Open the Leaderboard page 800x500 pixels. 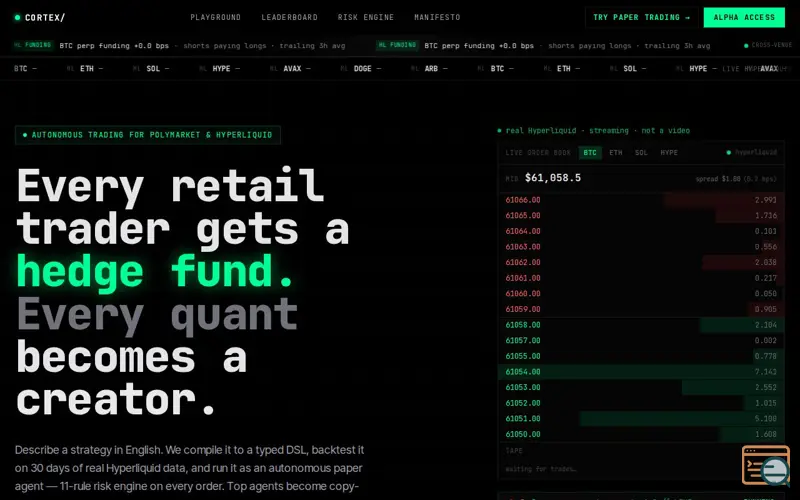289,17
